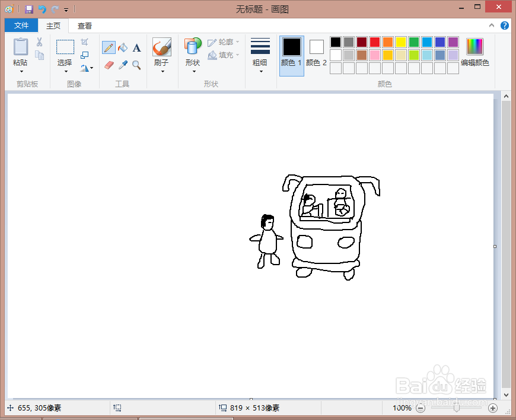Expand the Select dropdown arrow
Screen dimensions: 516x420
click(66, 71)
